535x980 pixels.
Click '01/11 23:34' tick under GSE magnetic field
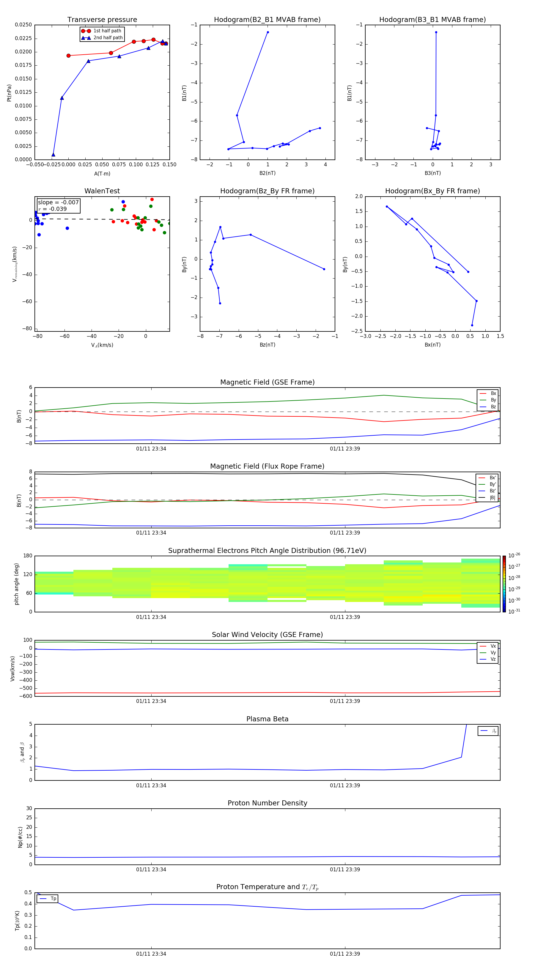tap(151, 449)
